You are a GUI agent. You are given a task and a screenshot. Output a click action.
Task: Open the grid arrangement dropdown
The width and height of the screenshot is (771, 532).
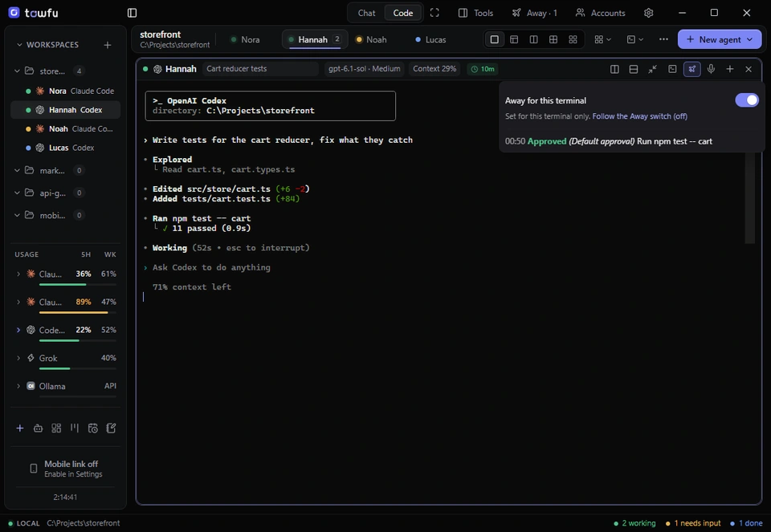tap(602, 39)
